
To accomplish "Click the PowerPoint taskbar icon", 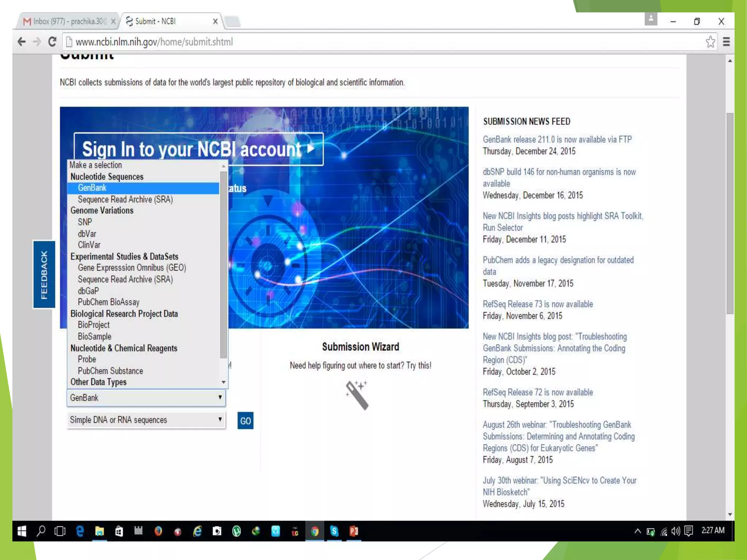I will [x=353, y=531].
